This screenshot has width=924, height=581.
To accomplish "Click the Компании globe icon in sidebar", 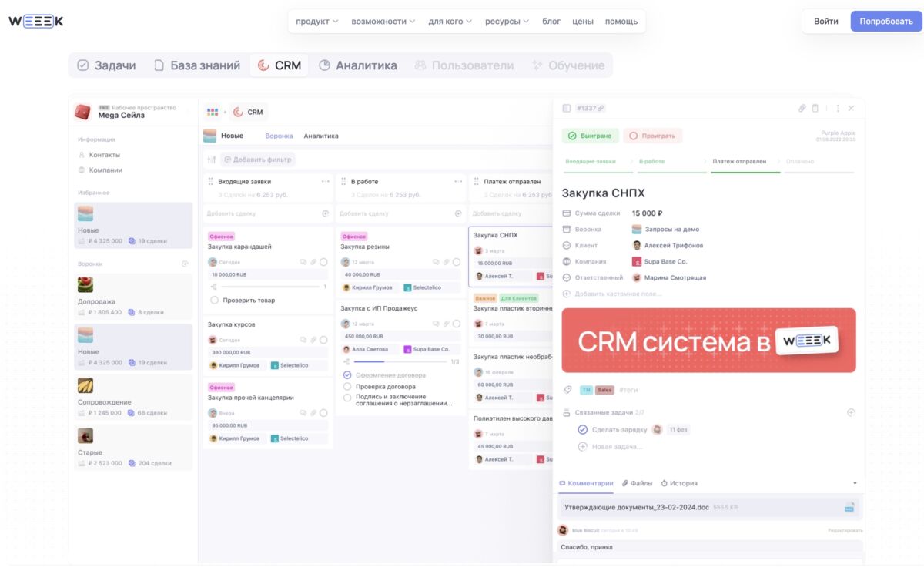I will [x=82, y=170].
